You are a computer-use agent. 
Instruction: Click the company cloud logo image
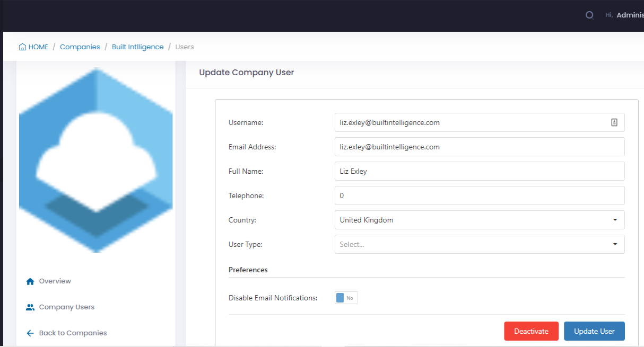[96, 159]
